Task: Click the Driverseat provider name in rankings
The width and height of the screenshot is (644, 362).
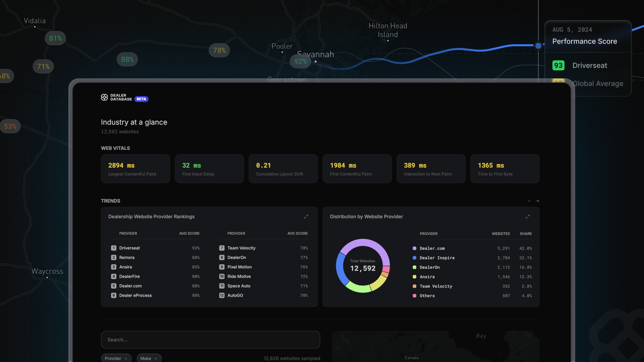Action: tap(129, 248)
